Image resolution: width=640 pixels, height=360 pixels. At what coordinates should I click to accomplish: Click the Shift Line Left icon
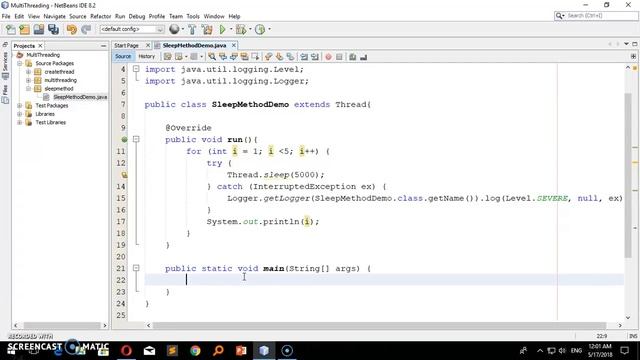pyautogui.click(x=304, y=57)
